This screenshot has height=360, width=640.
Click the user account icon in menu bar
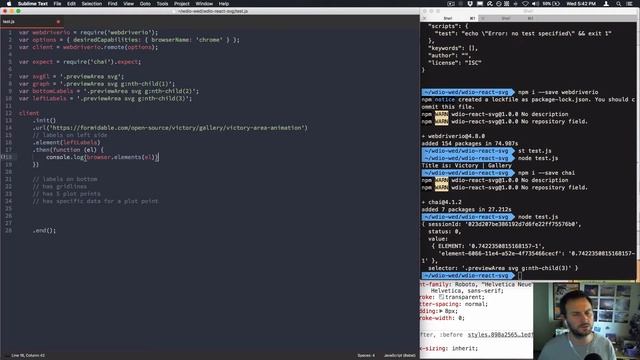click(x=606, y=4)
